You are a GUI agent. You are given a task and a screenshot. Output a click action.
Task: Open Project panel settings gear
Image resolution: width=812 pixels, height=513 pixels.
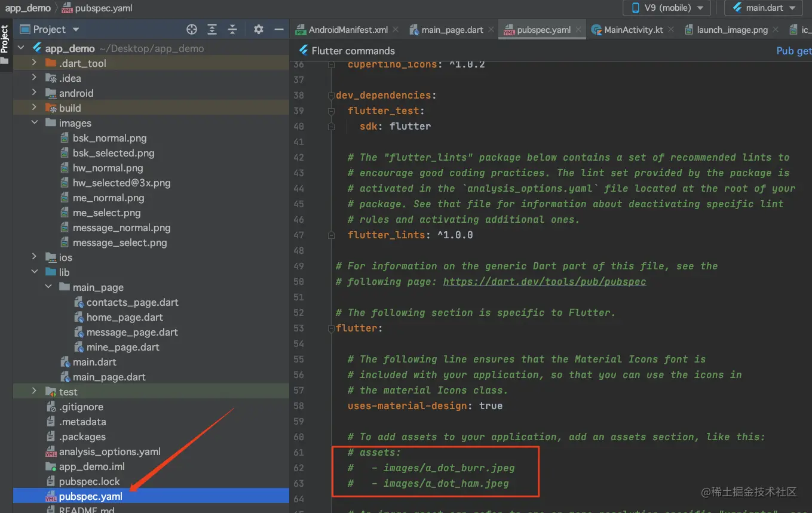point(258,29)
